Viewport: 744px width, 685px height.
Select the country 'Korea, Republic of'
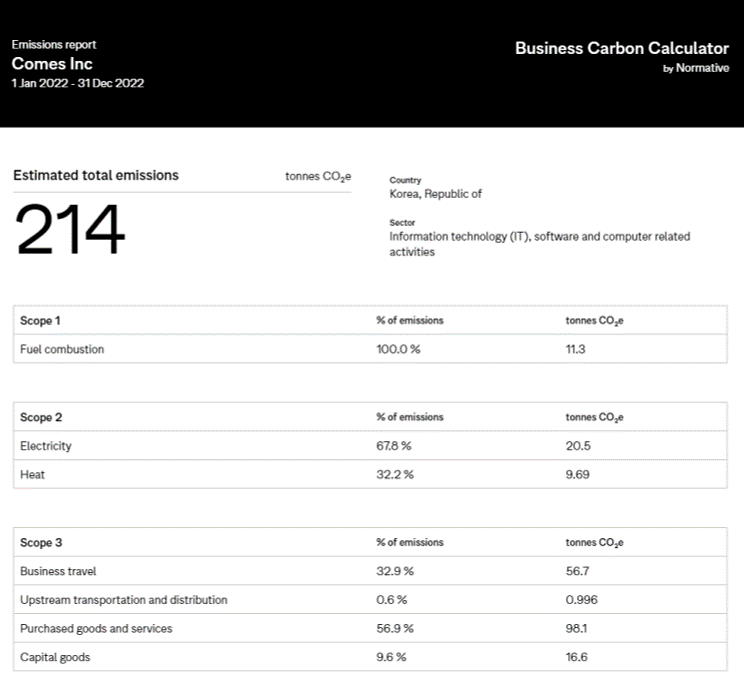(436, 194)
